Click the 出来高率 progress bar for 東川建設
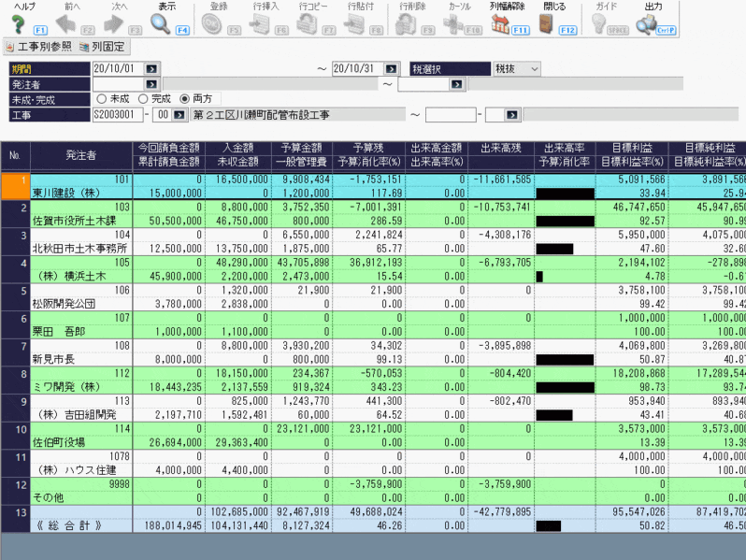Viewport: 746px width, 560px height. point(565,194)
